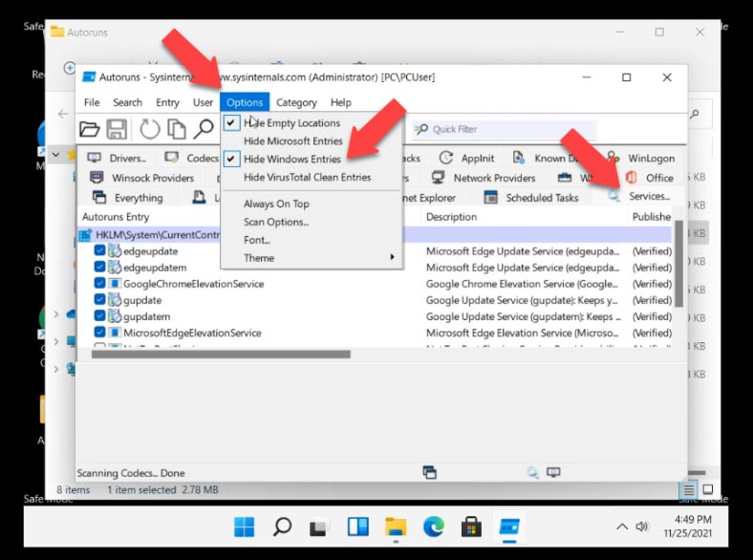Image resolution: width=753 pixels, height=560 pixels.
Task: Uncheck the MicrosoftEdgeElevationService checkbox
Action: click(99, 333)
